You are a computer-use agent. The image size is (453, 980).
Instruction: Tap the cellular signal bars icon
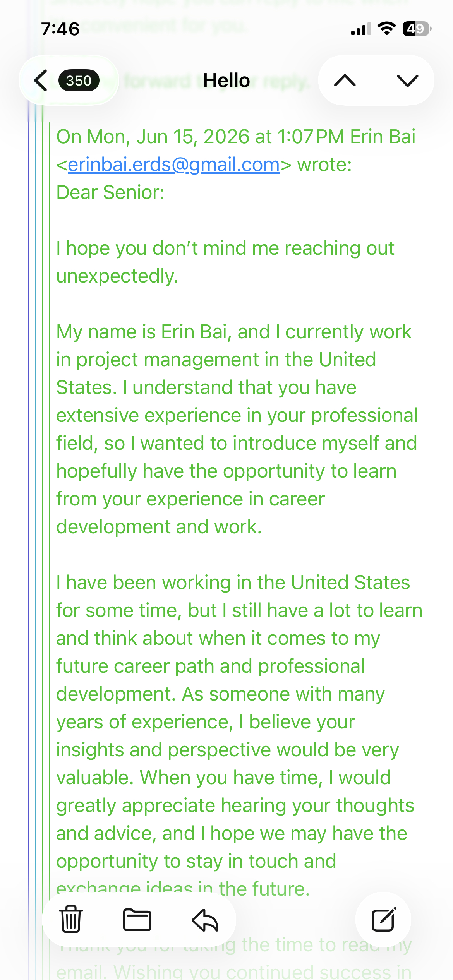click(361, 29)
